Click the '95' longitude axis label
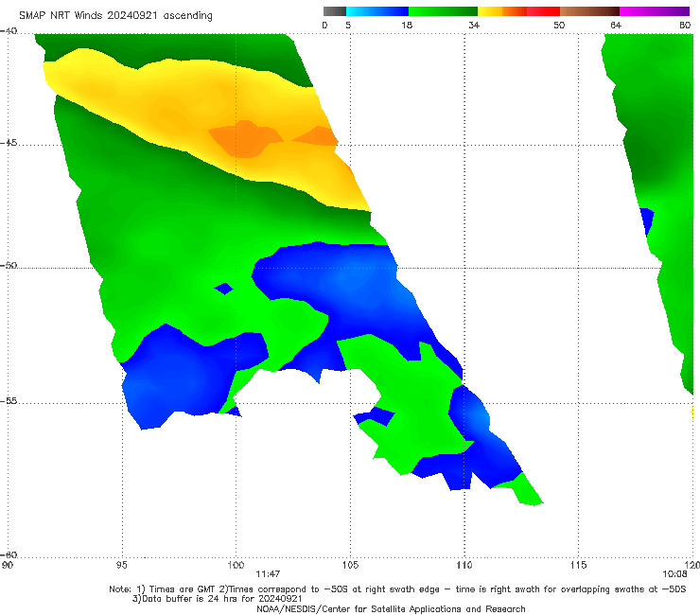The image size is (700, 615). (121, 566)
